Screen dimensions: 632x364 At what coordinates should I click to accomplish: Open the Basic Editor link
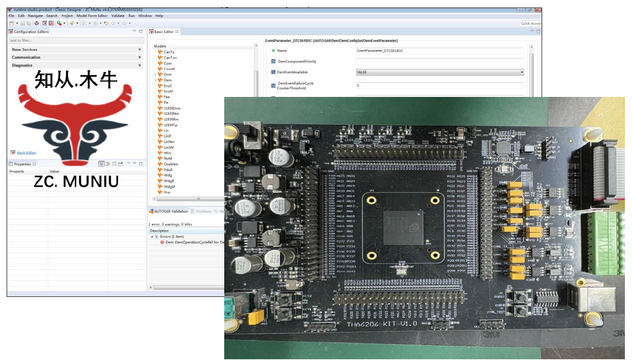coord(26,153)
